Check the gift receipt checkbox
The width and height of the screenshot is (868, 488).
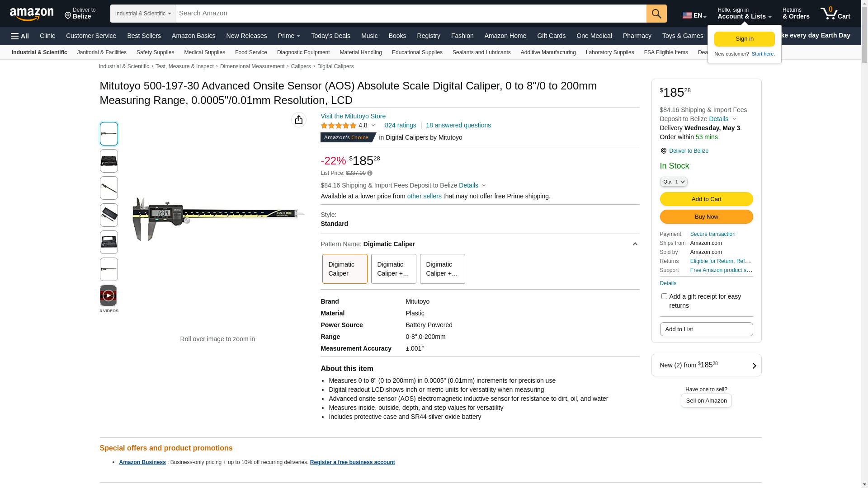pos(664,296)
